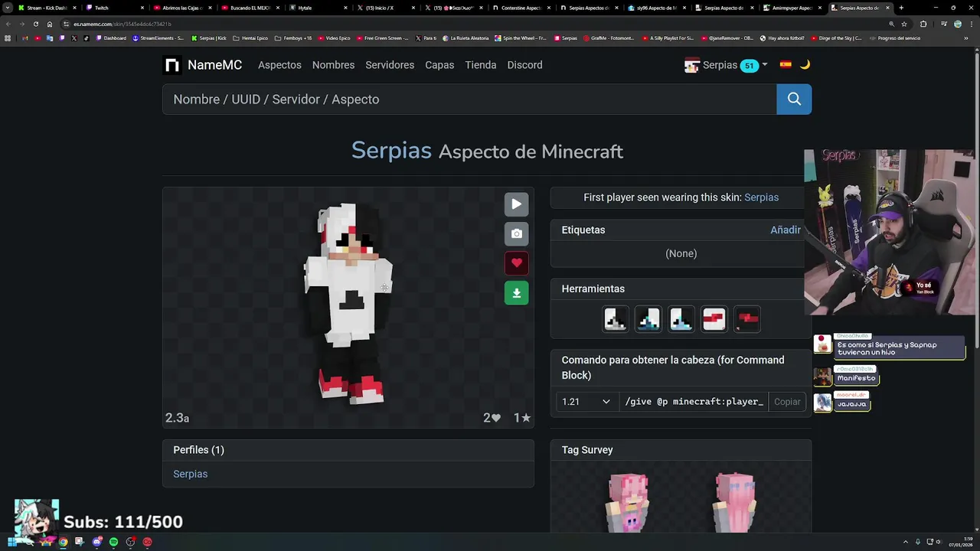Open Spotify from the taskbar
Screen dimensions: 980x551
(x=113, y=542)
